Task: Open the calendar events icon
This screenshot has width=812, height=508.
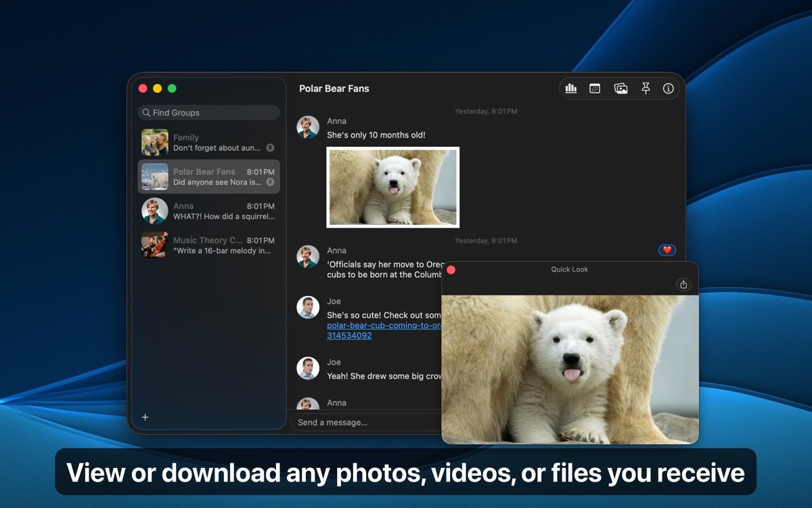Action: point(595,89)
